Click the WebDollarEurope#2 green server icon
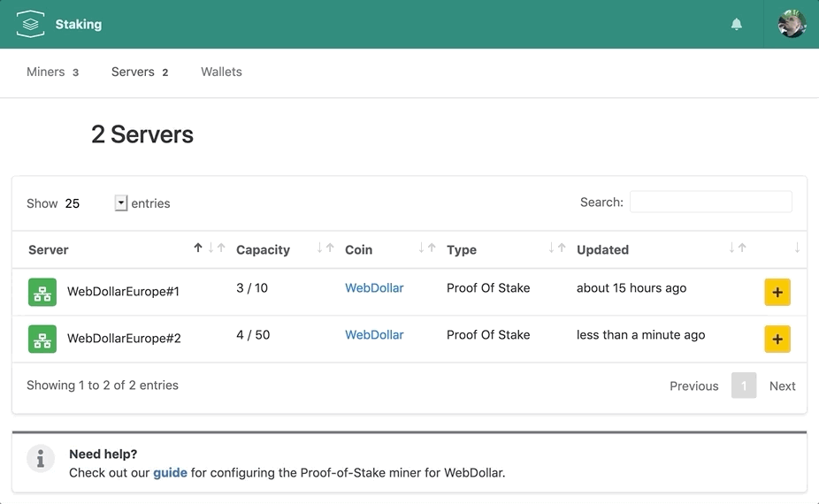Screen dimensions: 819x504 click(x=42, y=339)
